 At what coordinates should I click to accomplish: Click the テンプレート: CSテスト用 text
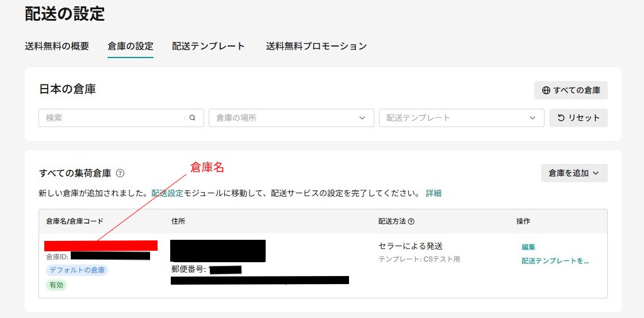419,259
